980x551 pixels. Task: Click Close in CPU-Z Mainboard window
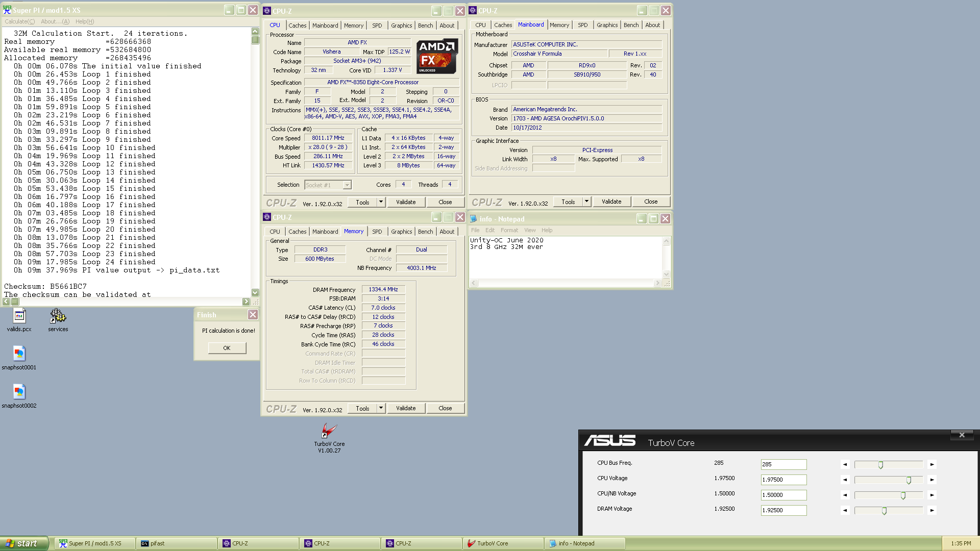click(651, 202)
